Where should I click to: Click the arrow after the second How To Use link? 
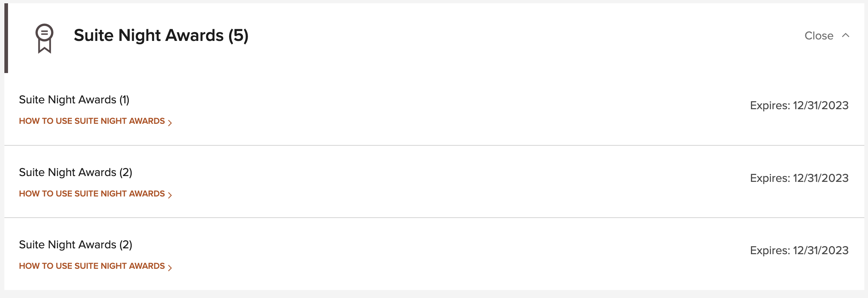coord(170,195)
